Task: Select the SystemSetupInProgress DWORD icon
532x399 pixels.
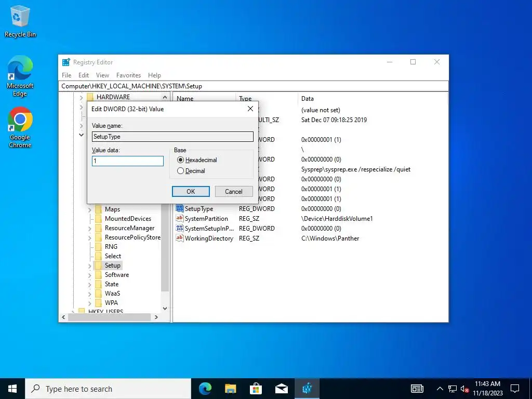Action: 179,229
